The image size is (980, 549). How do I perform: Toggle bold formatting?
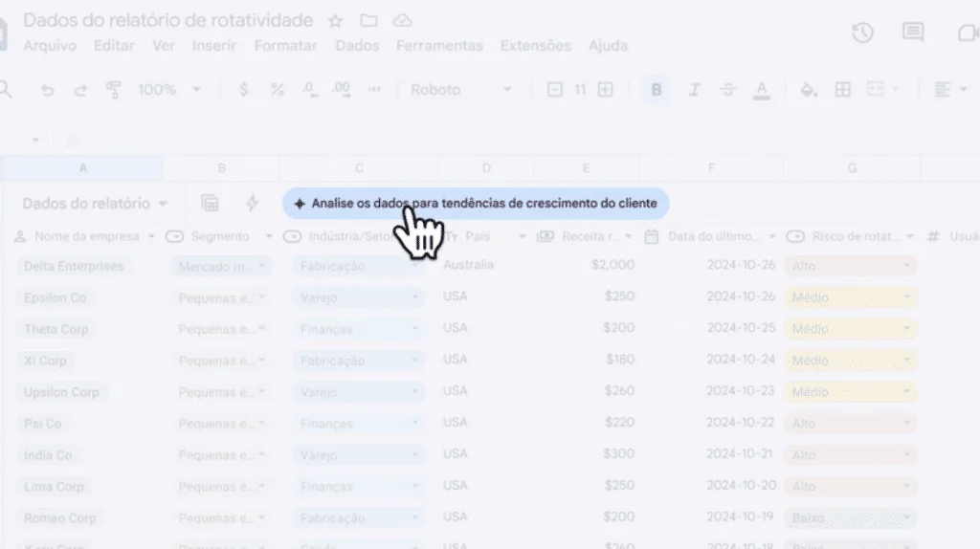656,90
